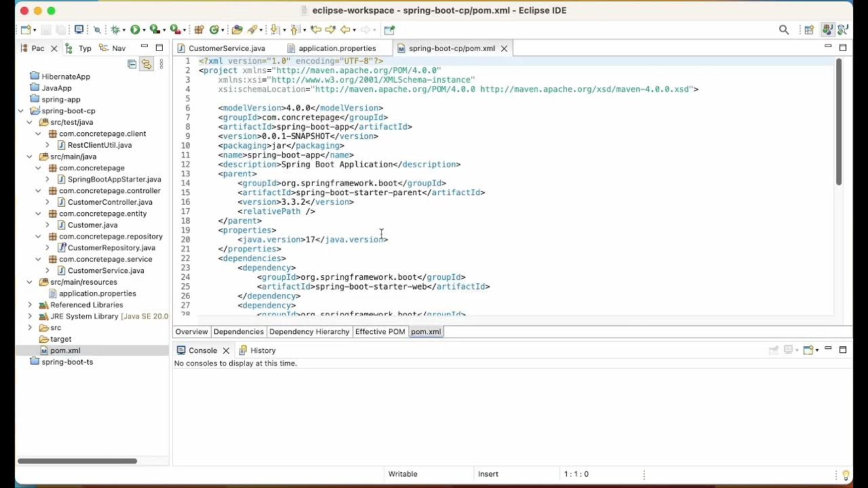Open the Run configurations dropdown arrow

[x=144, y=30]
